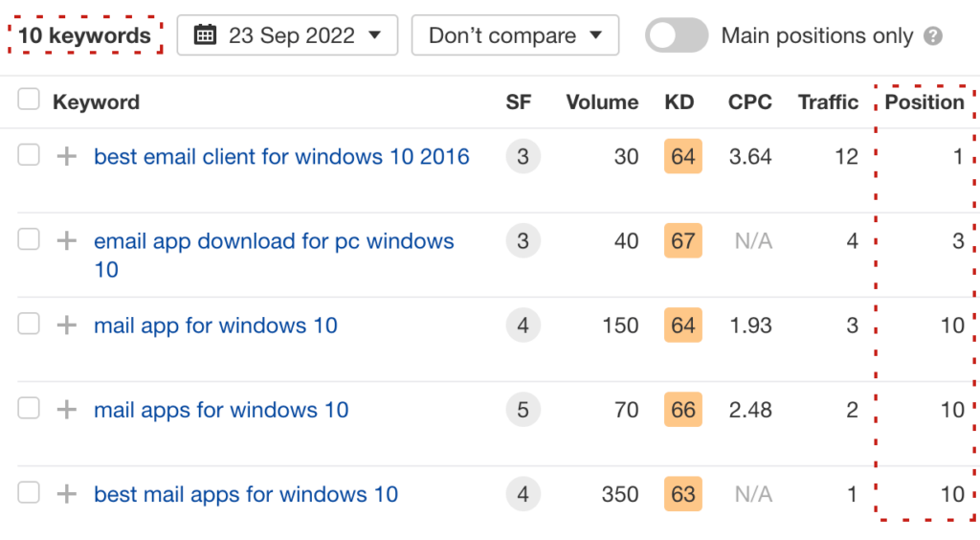
Task: Open the Don't compare dropdown
Action: pos(515,35)
